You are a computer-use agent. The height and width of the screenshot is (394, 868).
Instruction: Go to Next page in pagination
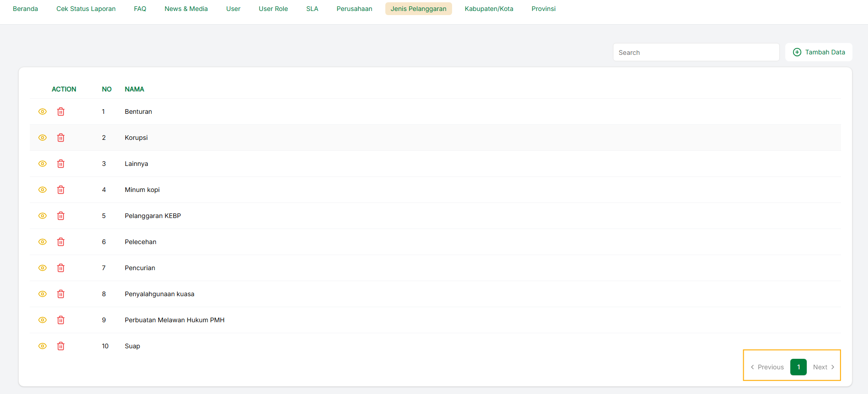pyautogui.click(x=823, y=367)
